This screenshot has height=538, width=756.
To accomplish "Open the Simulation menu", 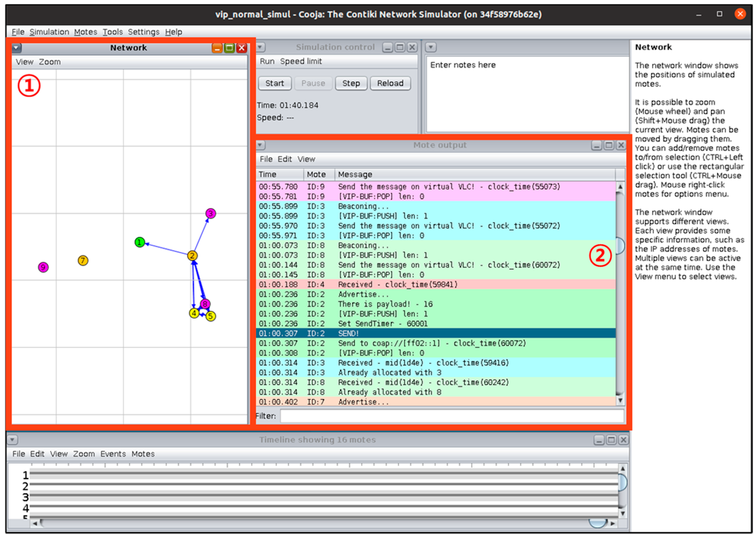I will 49,32.
